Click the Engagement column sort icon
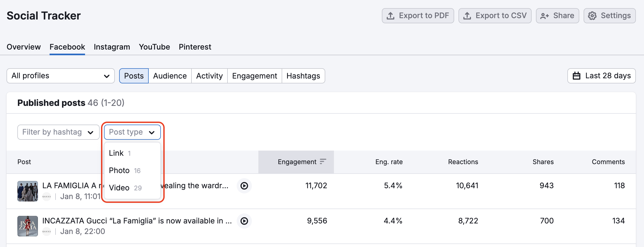This screenshot has width=644, height=247. click(x=323, y=161)
